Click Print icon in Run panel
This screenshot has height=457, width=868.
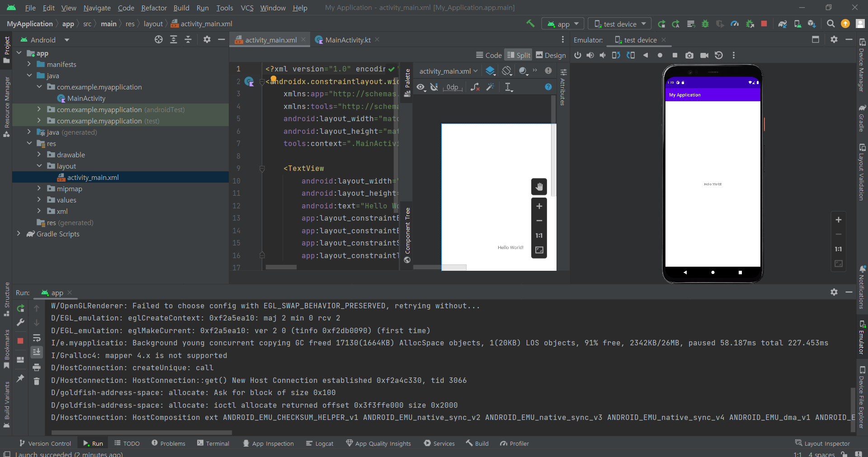pyautogui.click(x=37, y=367)
